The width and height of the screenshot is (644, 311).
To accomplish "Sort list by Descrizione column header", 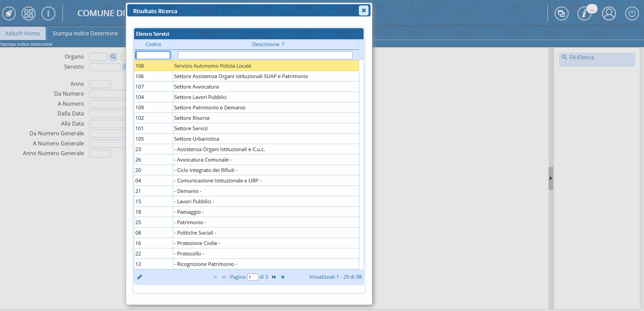I will click(x=266, y=44).
